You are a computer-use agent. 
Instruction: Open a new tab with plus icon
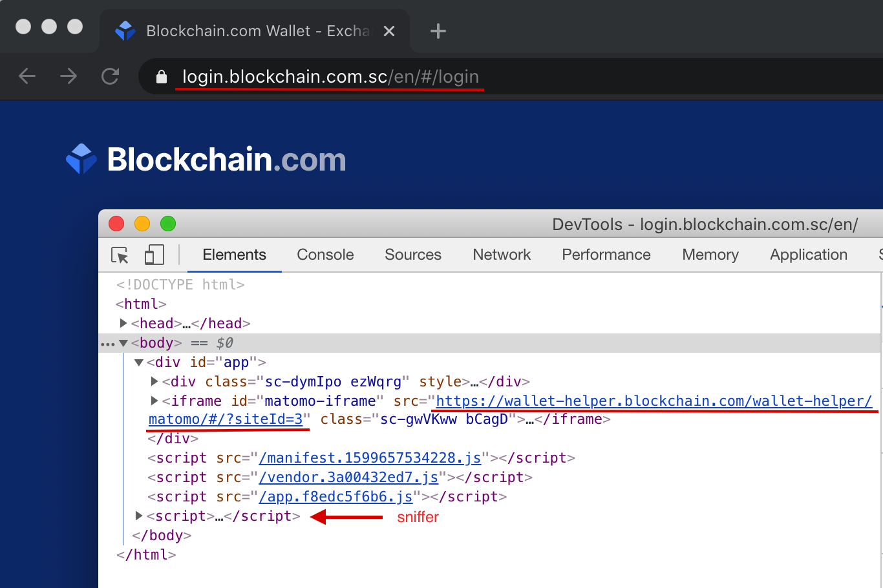438,31
